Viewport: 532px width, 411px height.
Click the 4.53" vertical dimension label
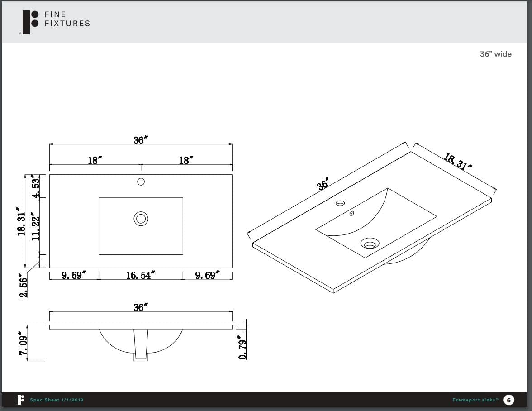point(36,186)
